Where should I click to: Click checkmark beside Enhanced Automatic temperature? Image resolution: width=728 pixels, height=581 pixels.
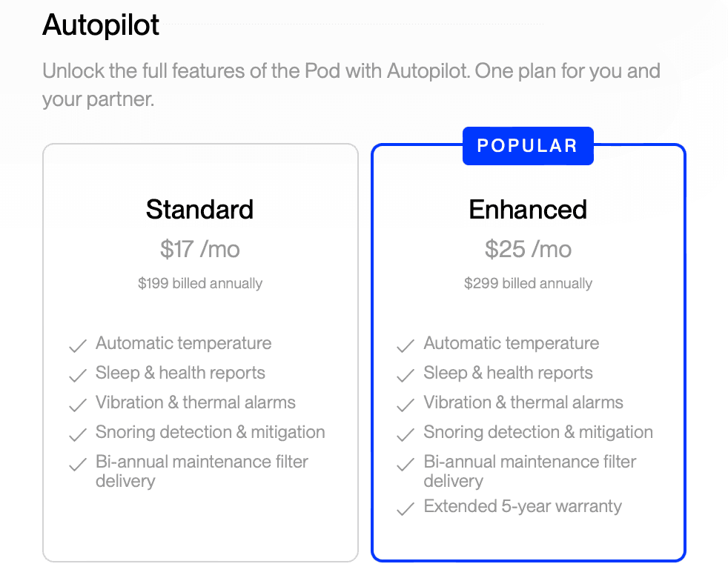tap(405, 346)
